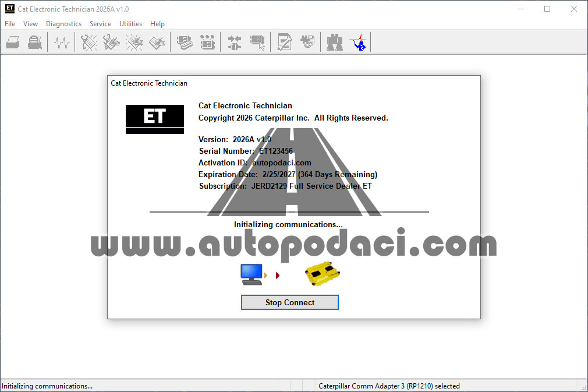Screen dimensions: 588x392
Task: Click the Print toolbar icon
Action: [x=13, y=43]
